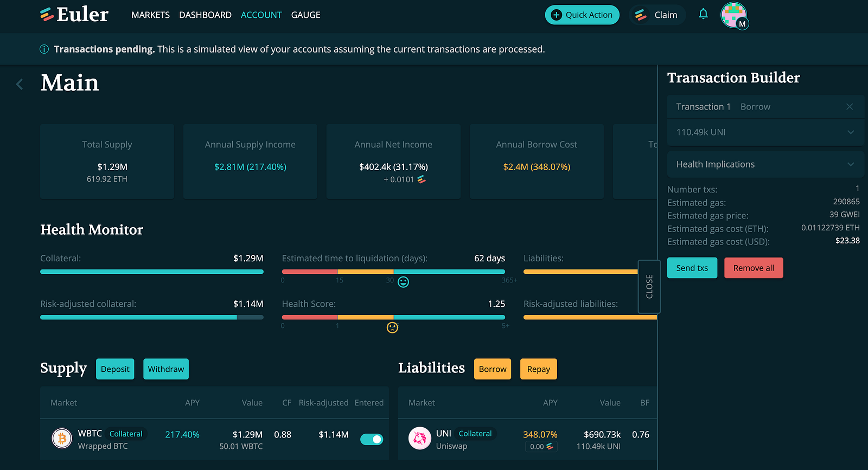Open the notifications bell
This screenshot has width=868, height=470.
tap(703, 14)
